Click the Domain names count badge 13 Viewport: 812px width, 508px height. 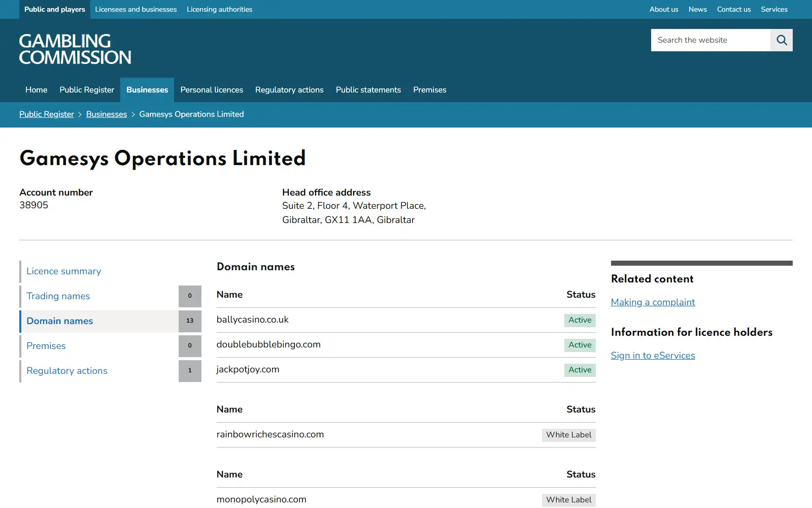coord(190,321)
